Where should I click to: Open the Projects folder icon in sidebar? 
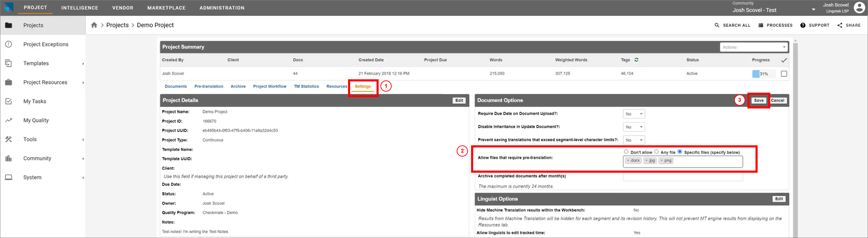8,25
